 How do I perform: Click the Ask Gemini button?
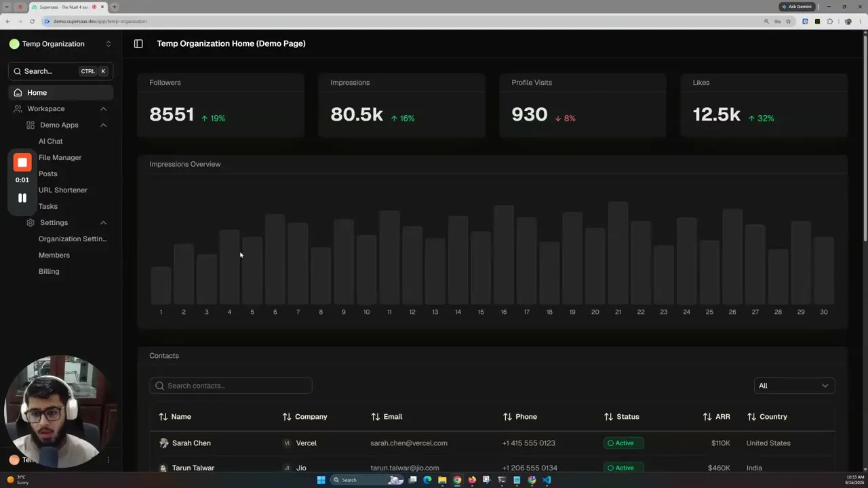pos(797,7)
